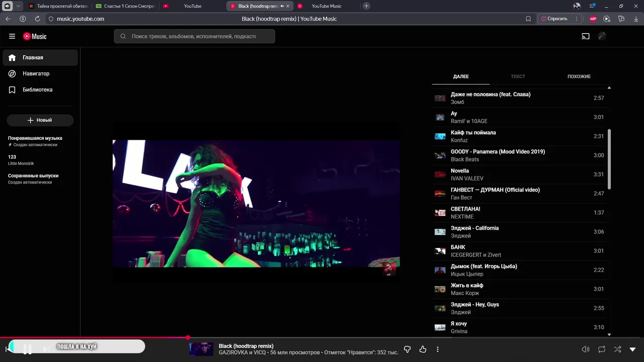The image size is (644, 362).
Task: Play Я хочу by Grivina
Action: (x=519, y=327)
